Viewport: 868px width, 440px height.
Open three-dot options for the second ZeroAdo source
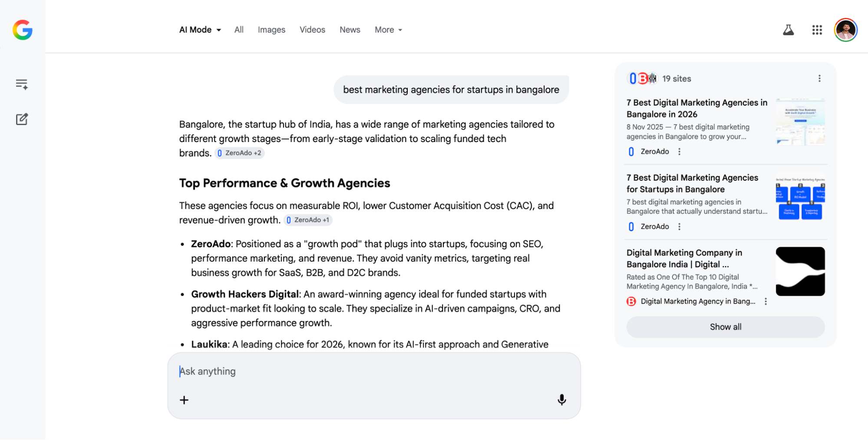[680, 226]
